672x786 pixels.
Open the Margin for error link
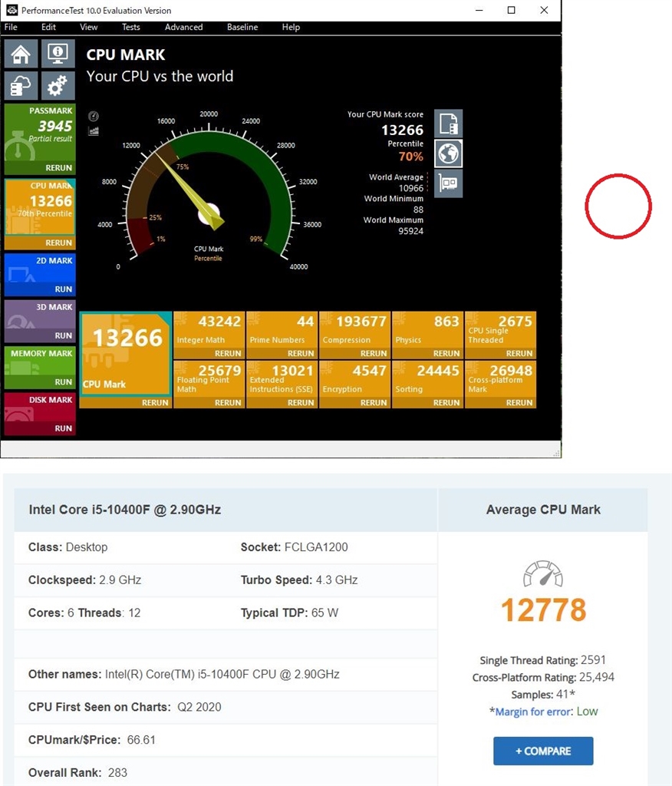pyautogui.click(x=533, y=712)
